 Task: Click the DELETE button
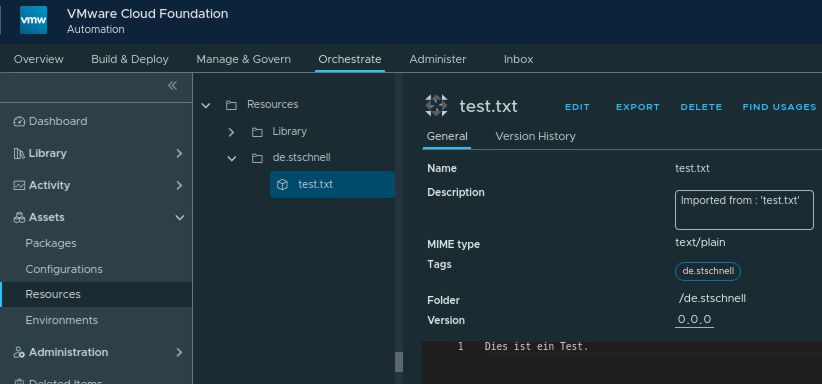tap(701, 107)
